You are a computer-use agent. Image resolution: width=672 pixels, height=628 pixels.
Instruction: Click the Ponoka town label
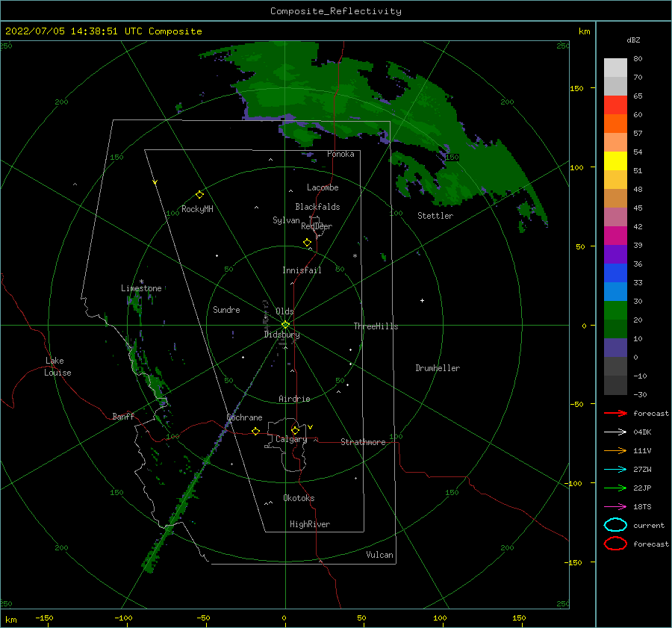[x=340, y=154]
